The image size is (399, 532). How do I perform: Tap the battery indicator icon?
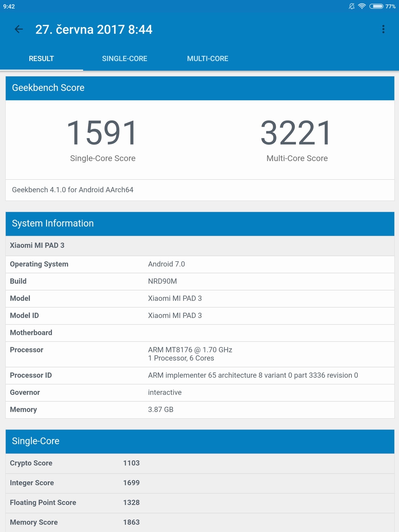pyautogui.click(x=376, y=6)
